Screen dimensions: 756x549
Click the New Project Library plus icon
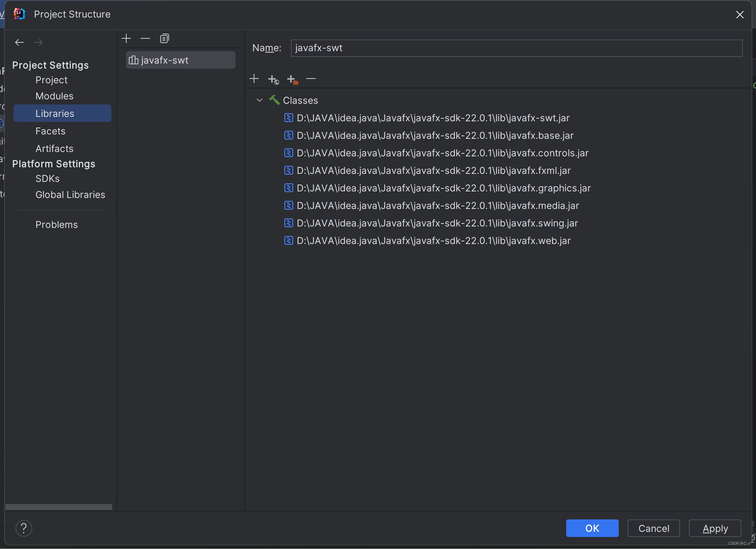[126, 38]
